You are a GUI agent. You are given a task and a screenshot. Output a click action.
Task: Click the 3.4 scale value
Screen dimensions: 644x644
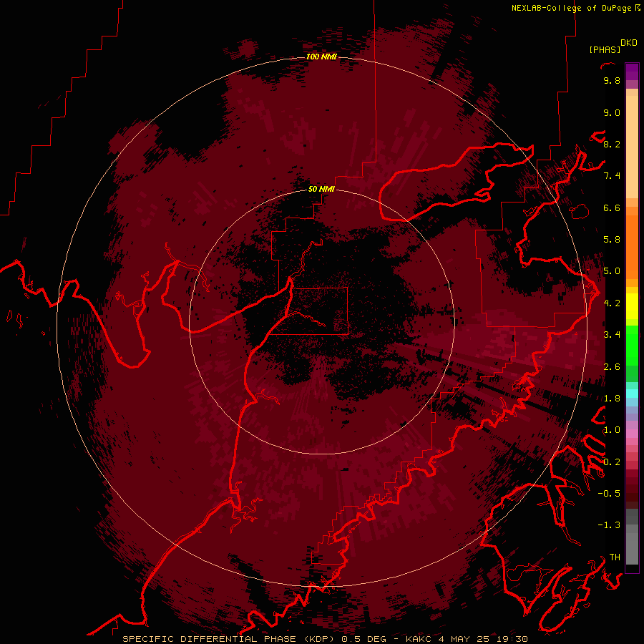pyautogui.click(x=612, y=335)
